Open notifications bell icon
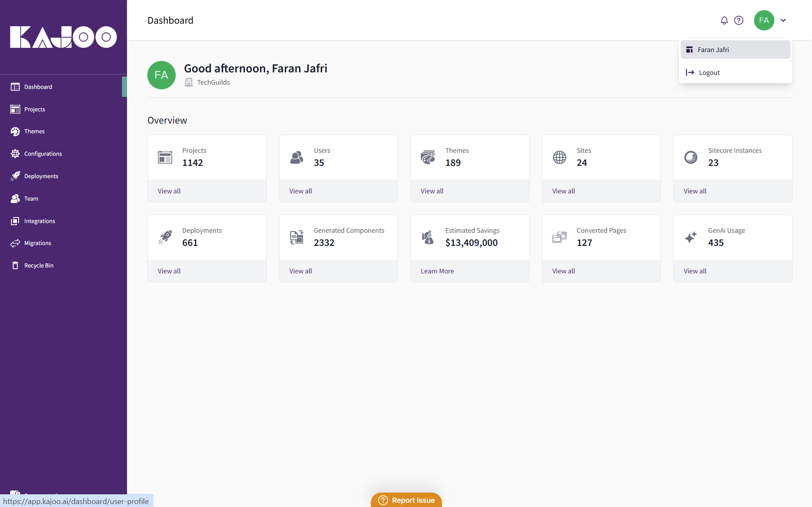 tap(724, 20)
